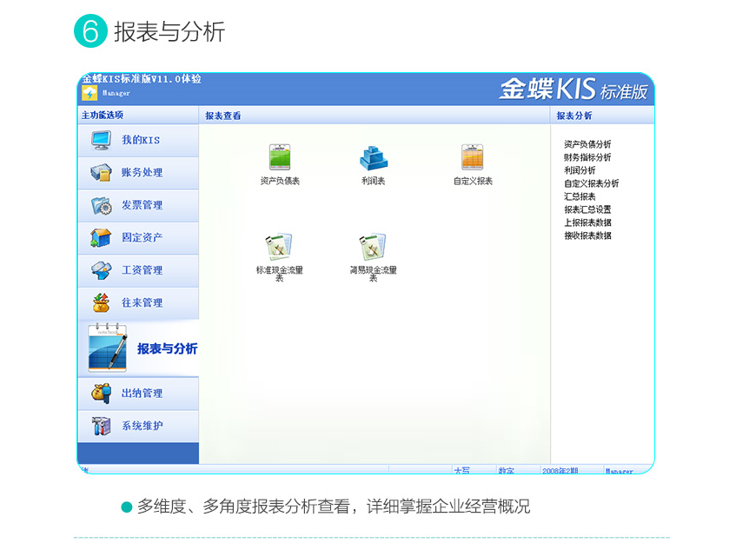The image size is (756, 550).
Task: Open the 利润表 profit statement icon
Action: [x=374, y=158]
